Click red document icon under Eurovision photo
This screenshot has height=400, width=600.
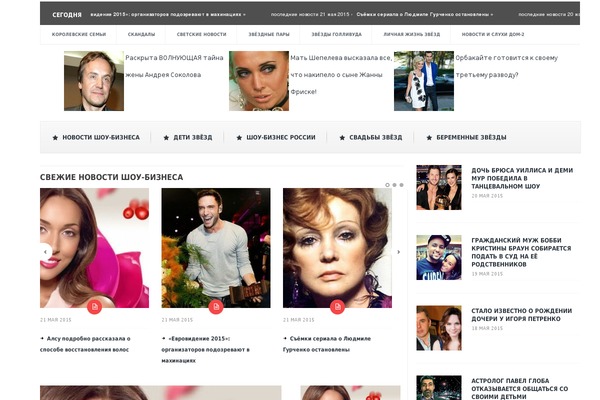point(216,307)
